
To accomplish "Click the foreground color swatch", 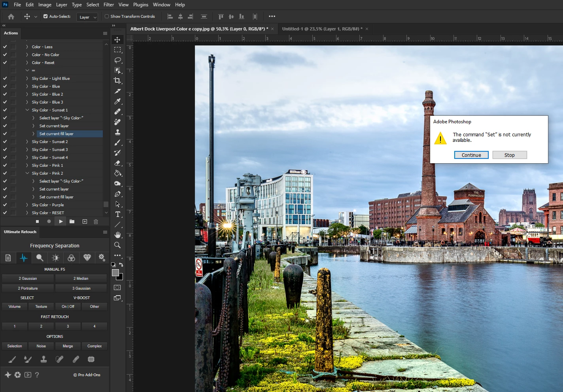I will click(115, 273).
